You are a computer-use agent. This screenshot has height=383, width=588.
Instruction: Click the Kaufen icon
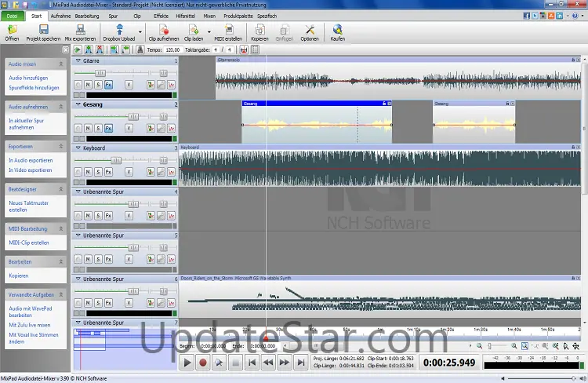point(337,32)
